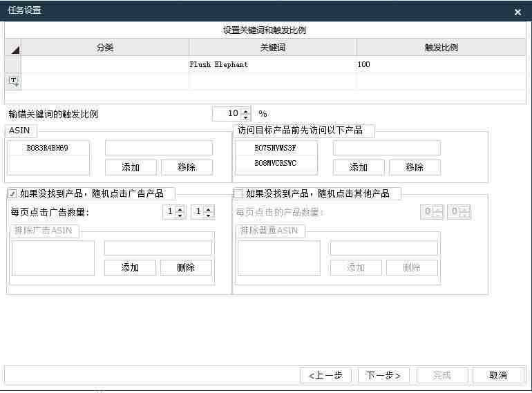The width and height of the screenshot is (532, 393).
Task: Select ASIN B083R4BH69 in the list
Action: (48, 148)
